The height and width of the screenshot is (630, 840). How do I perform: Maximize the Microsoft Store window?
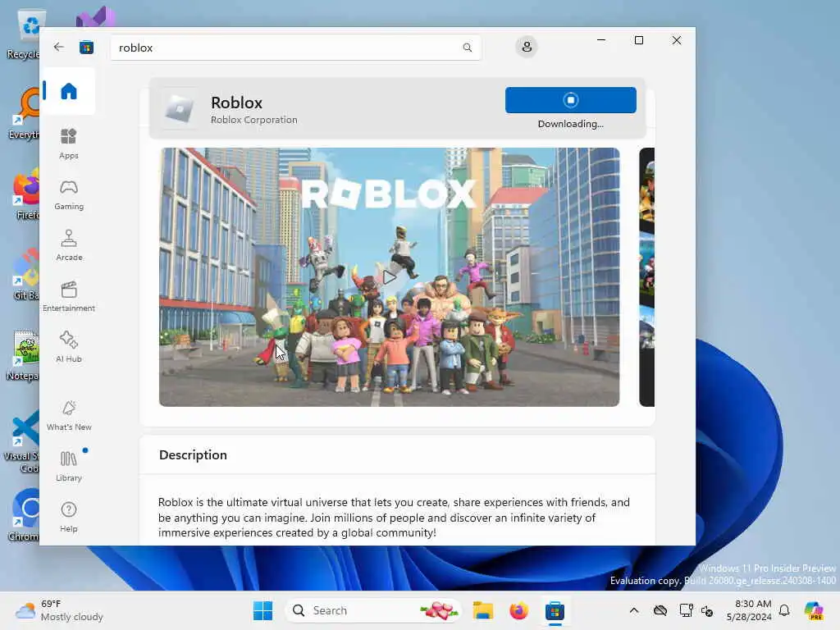click(x=638, y=40)
